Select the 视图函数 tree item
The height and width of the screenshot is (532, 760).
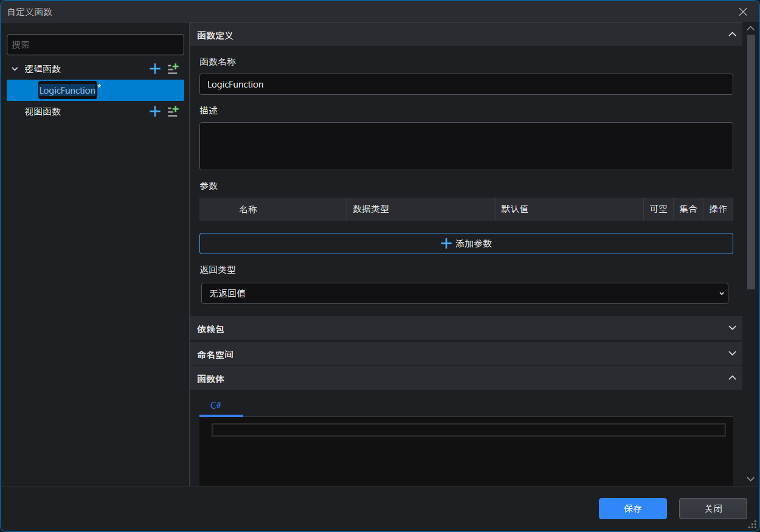(x=43, y=112)
